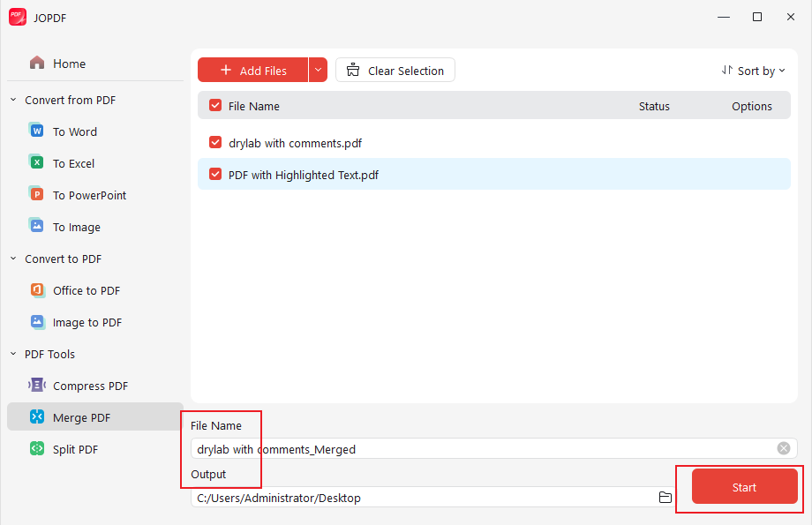Viewport: 812px width, 525px height.
Task: Select the To PowerPoint converter
Action: [36, 194]
